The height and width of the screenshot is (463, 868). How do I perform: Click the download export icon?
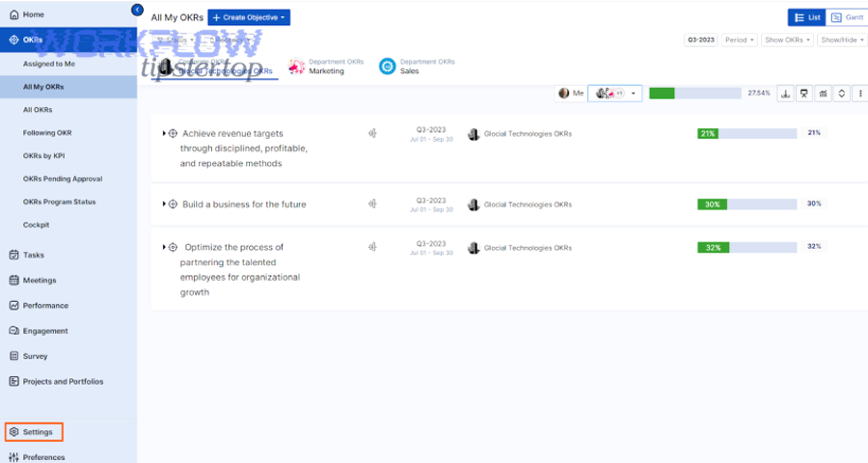[x=785, y=94]
